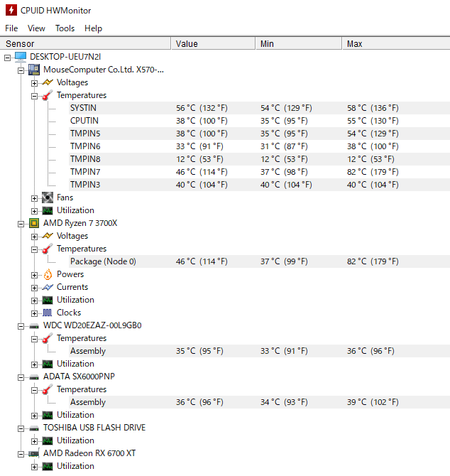Click the MouseComputer motherboard icon

[x=34, y=70]
